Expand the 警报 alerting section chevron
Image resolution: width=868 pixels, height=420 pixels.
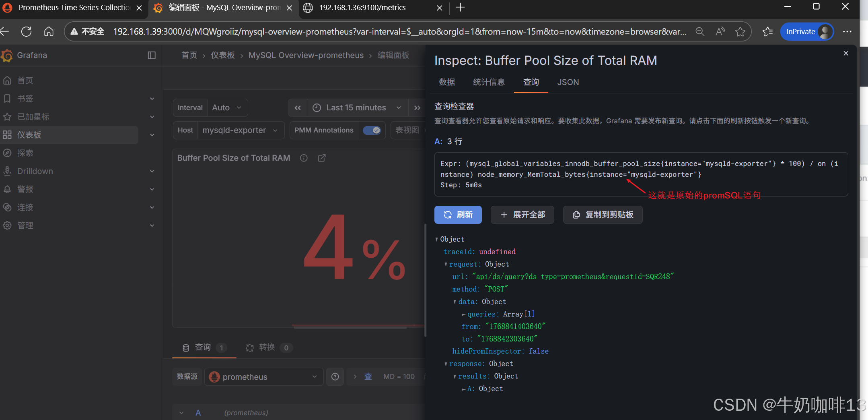pos(152,189)
